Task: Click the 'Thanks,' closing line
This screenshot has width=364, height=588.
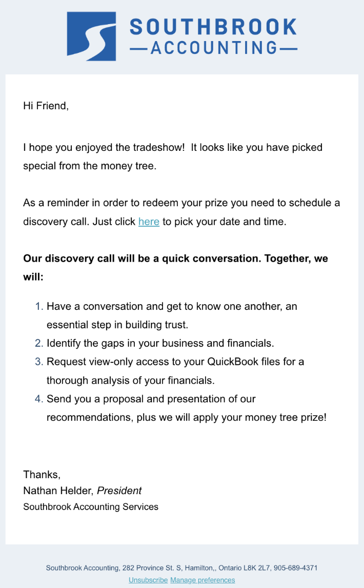Action: coord(42,475)
